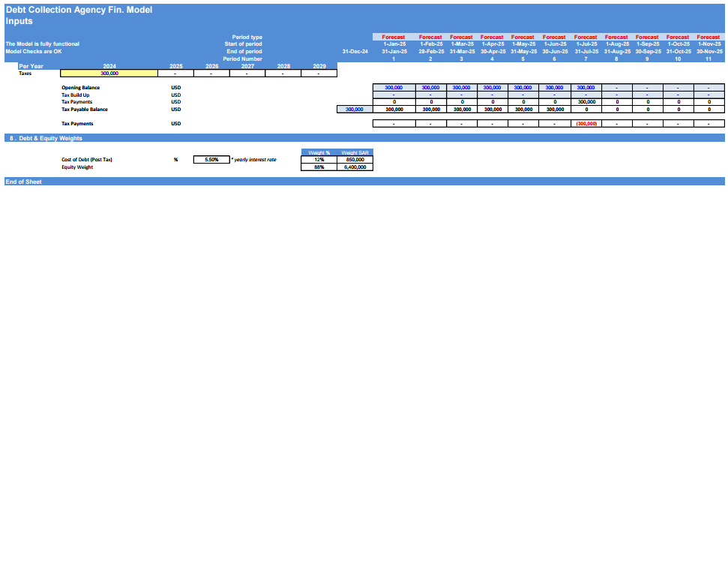Click the 2025 Taxes input cell

(175, 74)
